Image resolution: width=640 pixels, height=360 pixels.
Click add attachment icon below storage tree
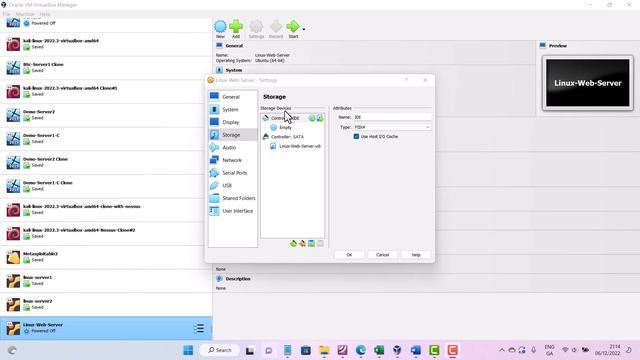pyautogui.click(x=311, y=244)
